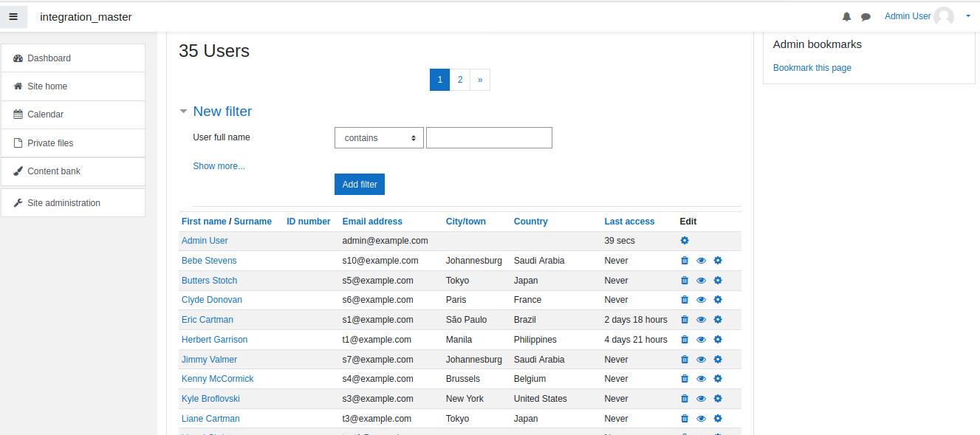Sort users by Surname

pyautogui.click(x=253, y=222)
